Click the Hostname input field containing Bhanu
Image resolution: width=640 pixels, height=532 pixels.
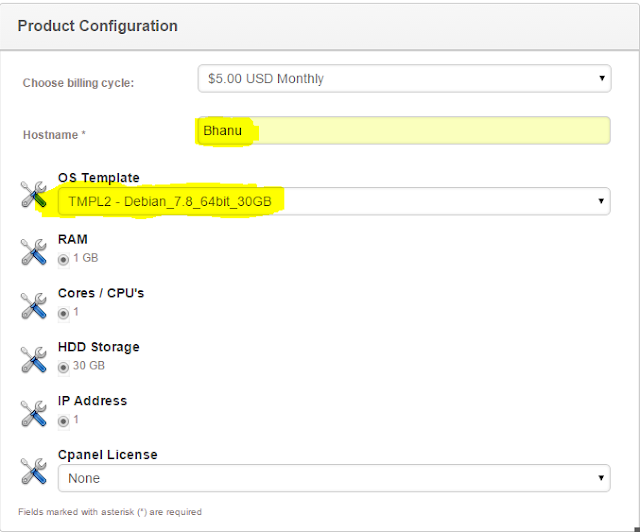click(404, 131)
